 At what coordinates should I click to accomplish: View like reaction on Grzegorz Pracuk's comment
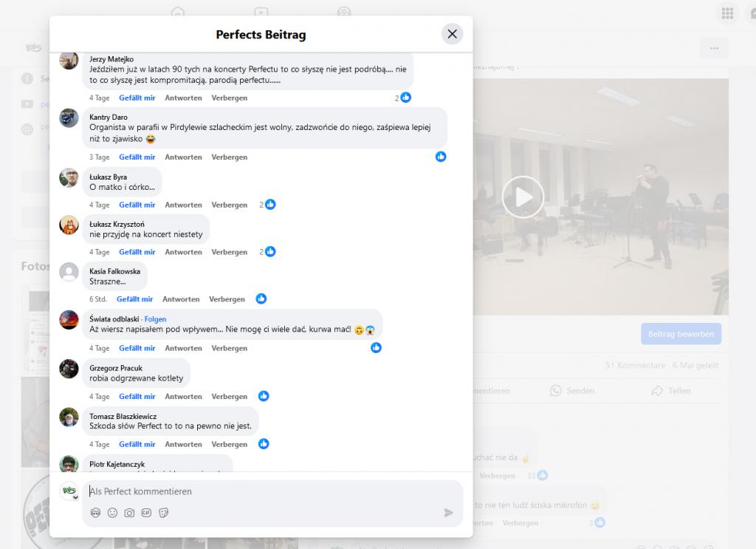coord(264,396)
